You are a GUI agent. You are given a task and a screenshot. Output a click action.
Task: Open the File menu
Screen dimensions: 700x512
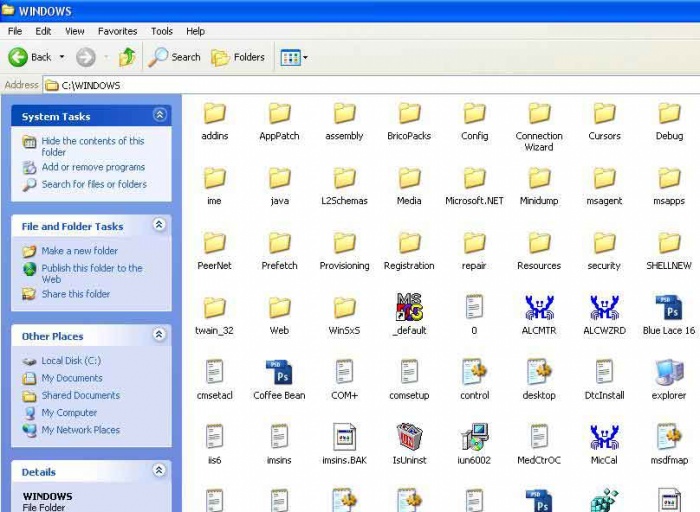[x=15, y=31]
